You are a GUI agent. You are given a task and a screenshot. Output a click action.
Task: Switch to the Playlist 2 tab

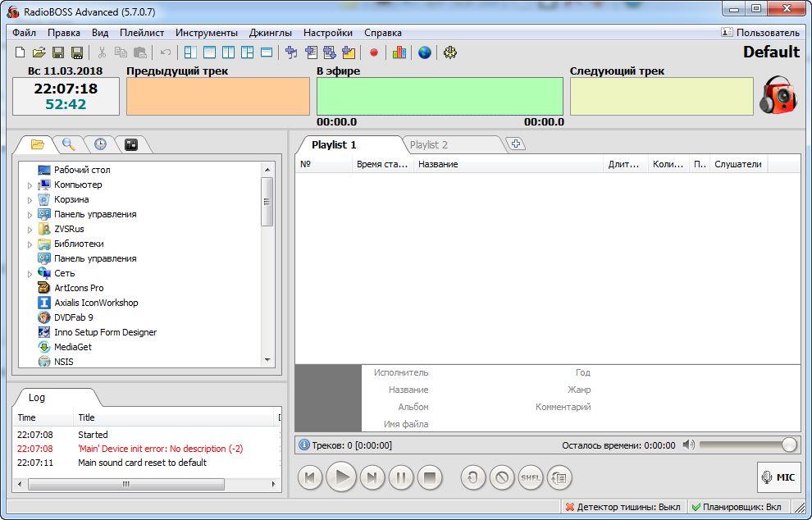(428, 145)
